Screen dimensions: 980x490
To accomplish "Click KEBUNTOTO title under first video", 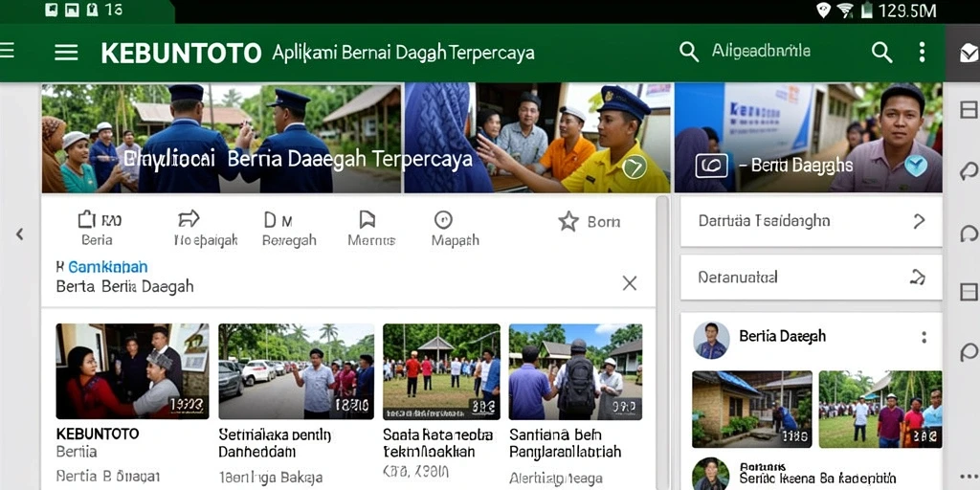I will 98,434.
